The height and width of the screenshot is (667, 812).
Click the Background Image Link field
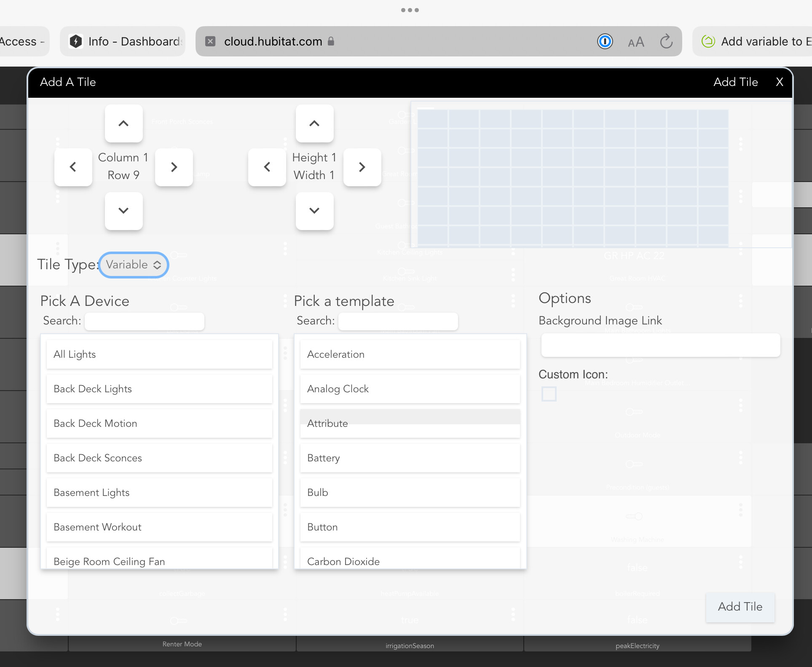click(x=660, y=345)
